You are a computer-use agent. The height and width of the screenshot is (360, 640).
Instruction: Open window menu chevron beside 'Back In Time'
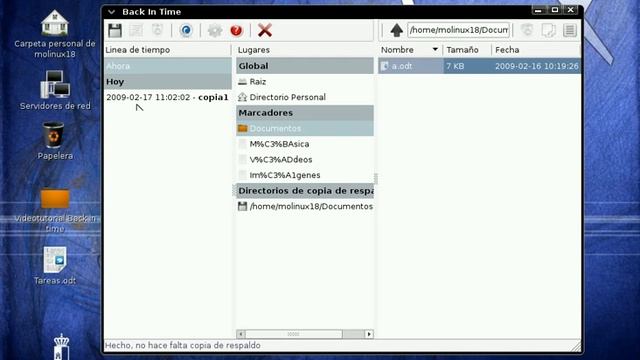tap(111, 12)
